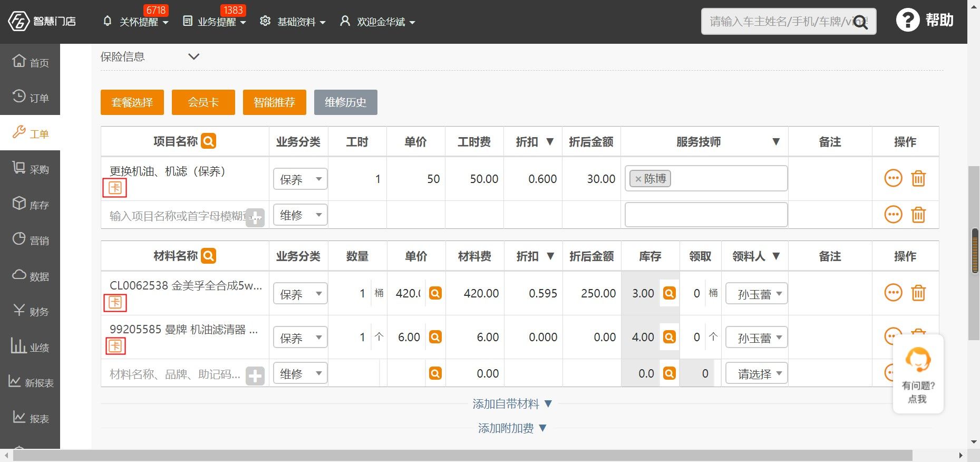Click the 会员卡 button
Screen dimensions: 980x462
click(203, 102)
